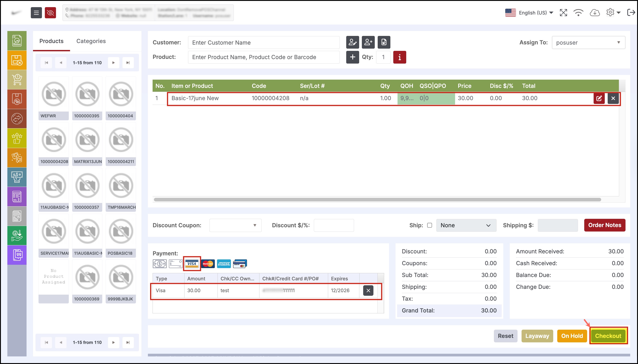Toggle the hamburger menu button
This screenshot has width=638, height=364.
click(x=36, y=12)
